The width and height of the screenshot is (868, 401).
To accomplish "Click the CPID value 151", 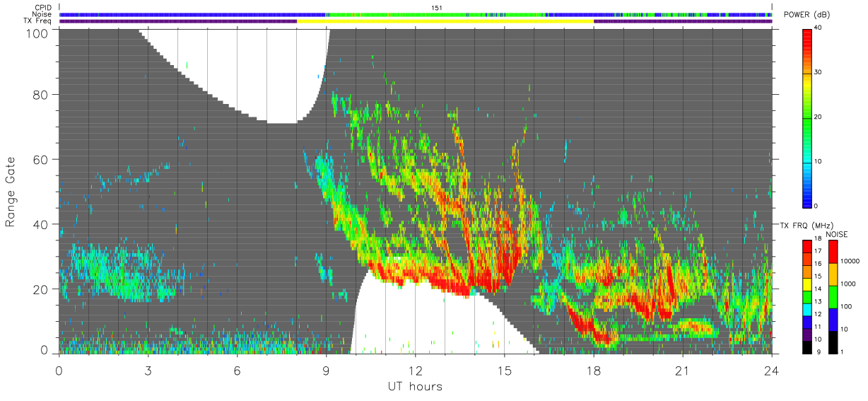I will point(437,8).
